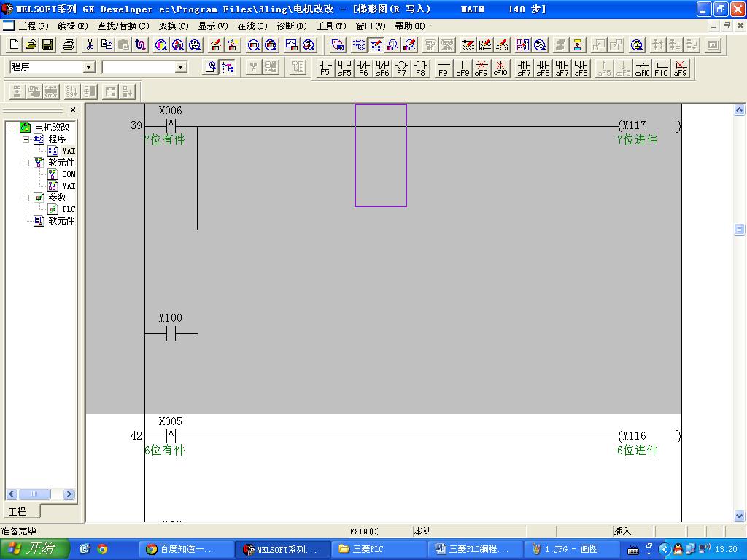The width and height of the screenshot is (747, 560).
Task: Insert normally closed contact F6
Action: tap(363, 69)
